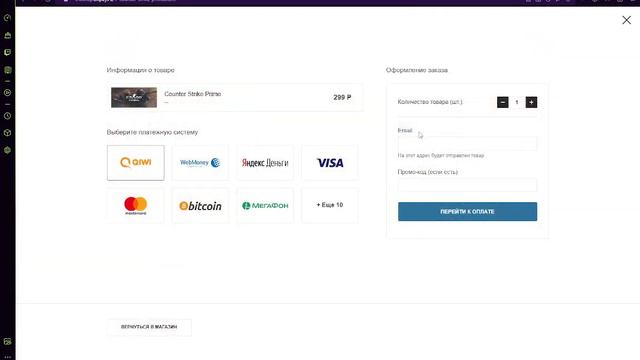Screen dimensions: 640x360
Task: Click the 299 ₽ price
Action: [x=342, y=98]
